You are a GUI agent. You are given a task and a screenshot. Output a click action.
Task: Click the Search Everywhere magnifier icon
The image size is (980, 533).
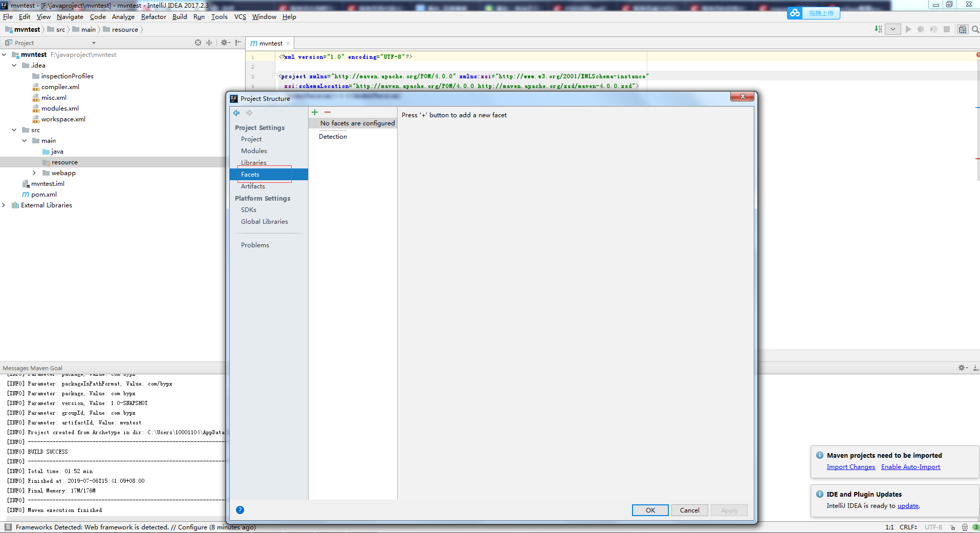coord(975,29)
